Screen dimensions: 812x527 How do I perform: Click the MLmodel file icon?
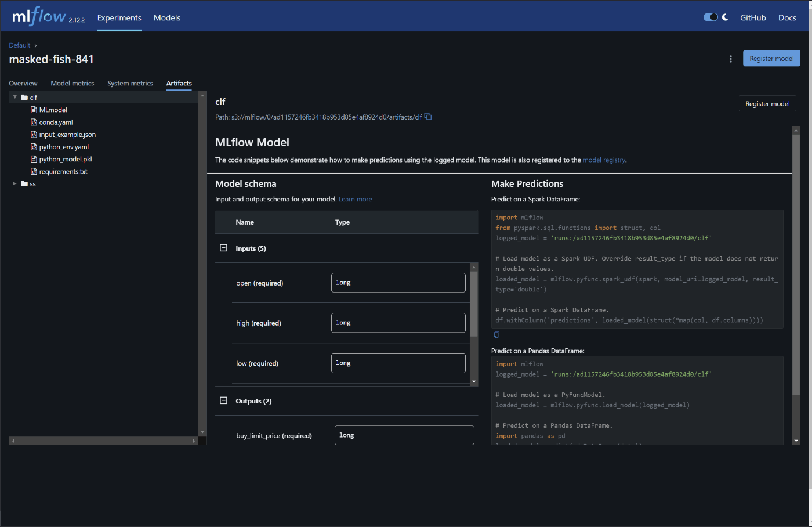click(x=34, y=110)
